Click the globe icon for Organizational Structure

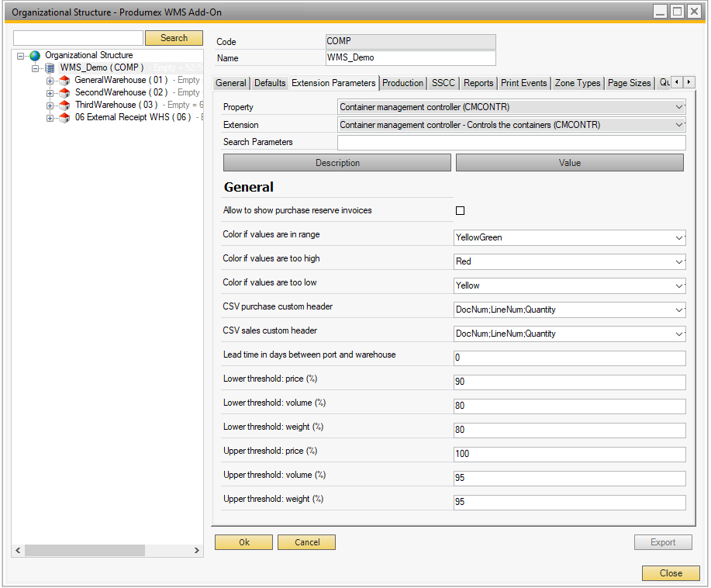pos(35,56)
